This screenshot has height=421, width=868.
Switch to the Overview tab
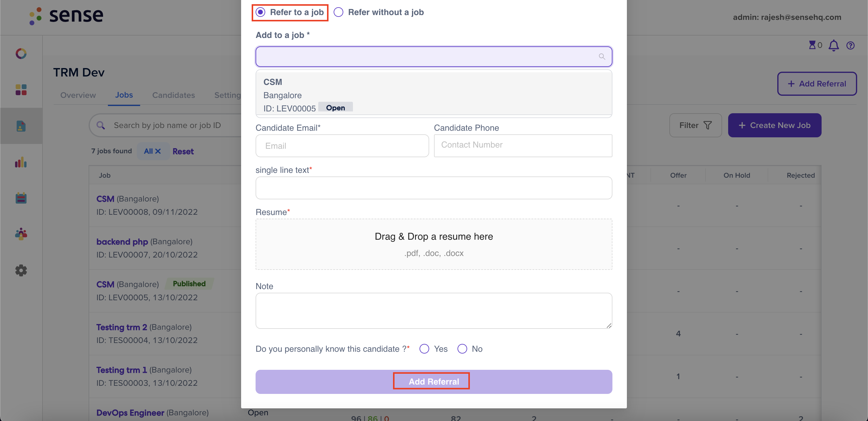78,95
